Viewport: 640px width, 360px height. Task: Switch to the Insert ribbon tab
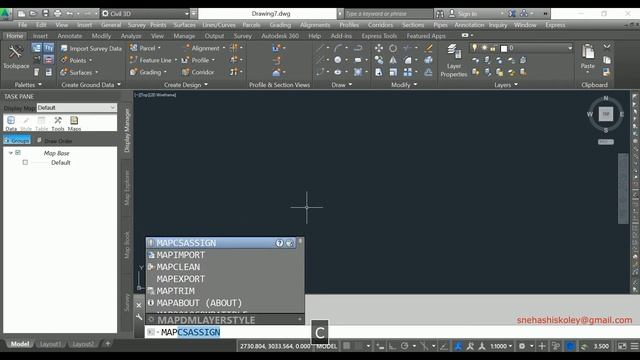(x=40, y=36)
